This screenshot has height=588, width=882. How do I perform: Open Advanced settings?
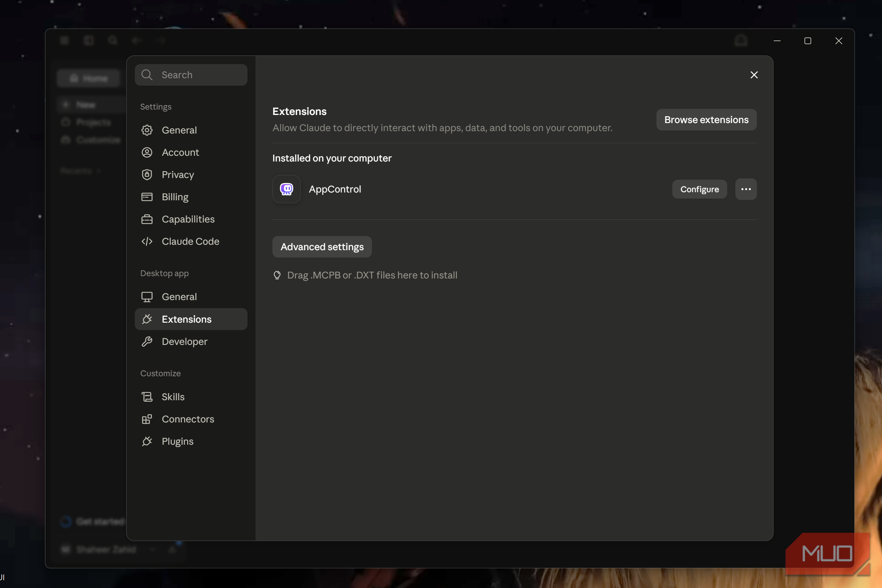click(x=322, y=247)
